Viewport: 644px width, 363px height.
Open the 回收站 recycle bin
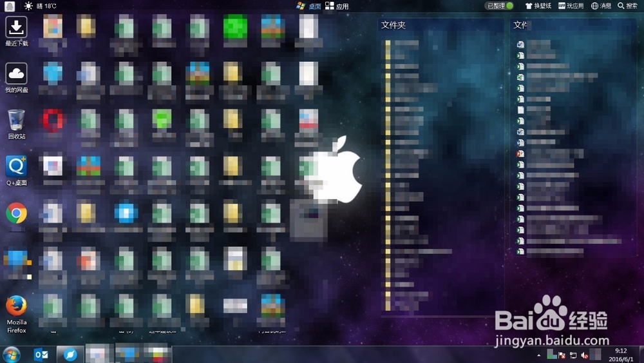(17, 124)
